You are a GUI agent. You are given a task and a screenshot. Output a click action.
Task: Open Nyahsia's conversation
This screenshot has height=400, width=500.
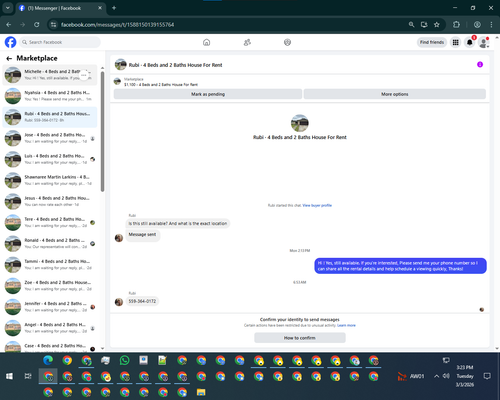50,96
